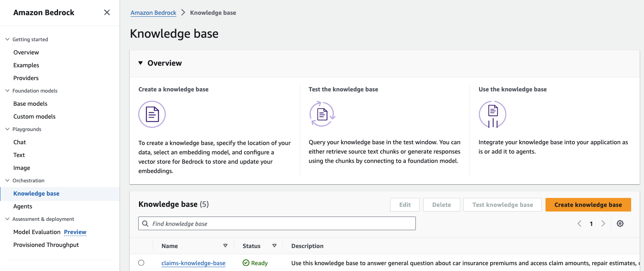Click the Description column header

[x=307, y=246]
